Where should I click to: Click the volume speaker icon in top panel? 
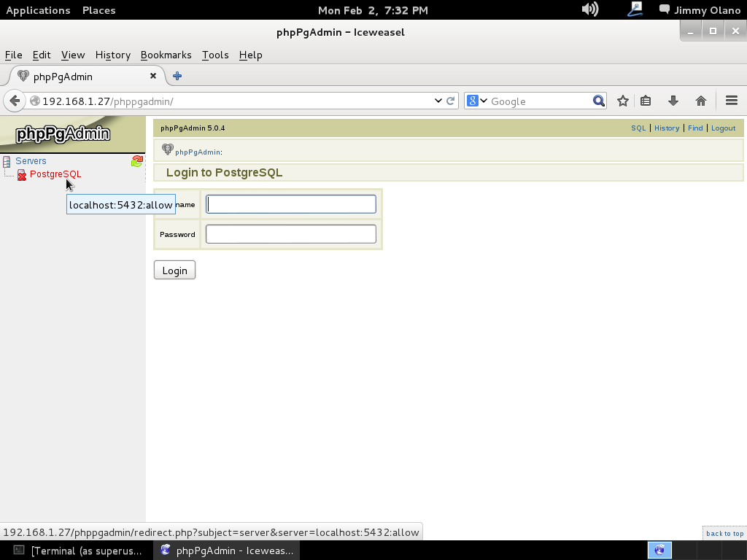tap(589, 9)
